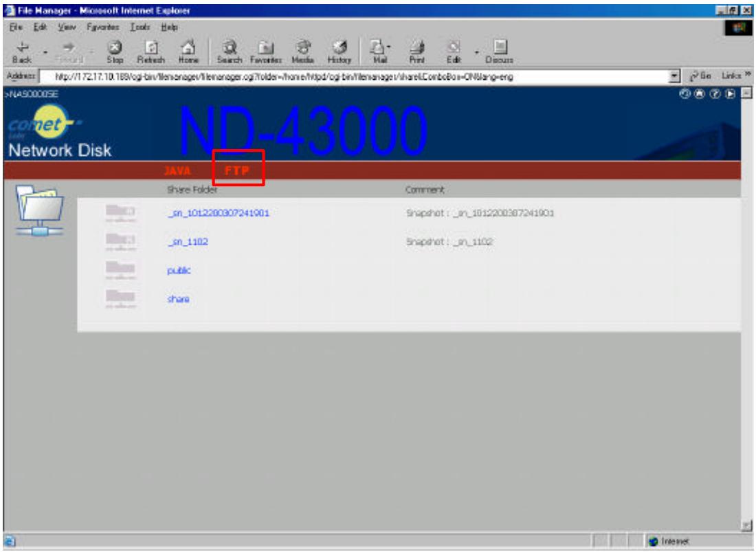Open the File menu

coord(16,27)
